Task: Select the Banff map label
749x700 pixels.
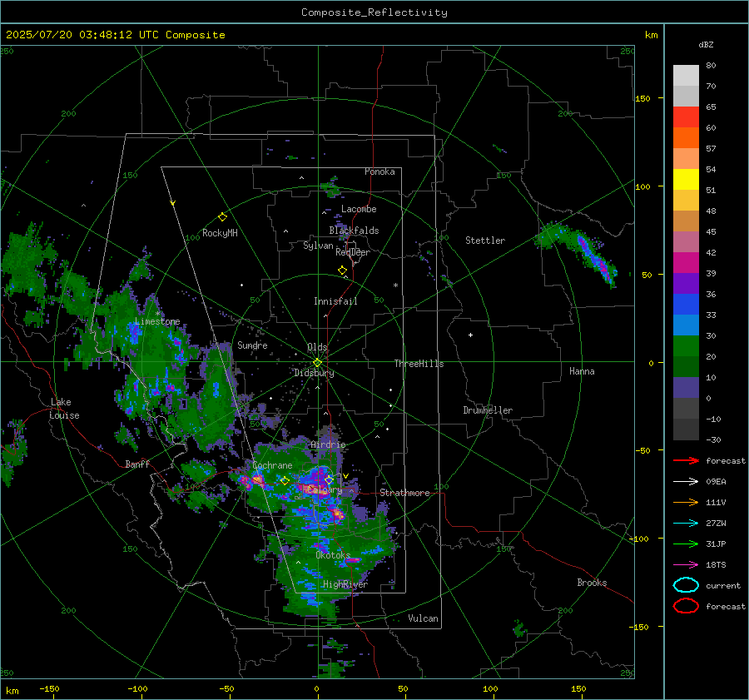Action: (137, 464)
